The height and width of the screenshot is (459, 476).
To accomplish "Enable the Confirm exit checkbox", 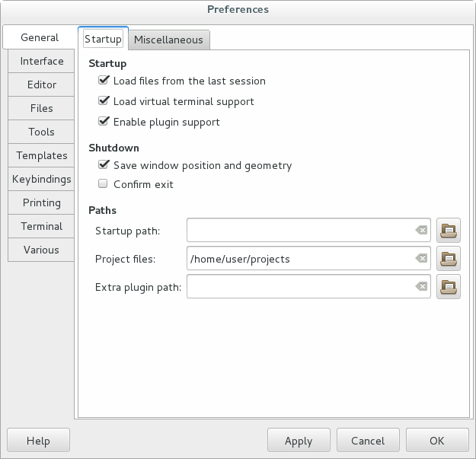I will click(104, 184).
